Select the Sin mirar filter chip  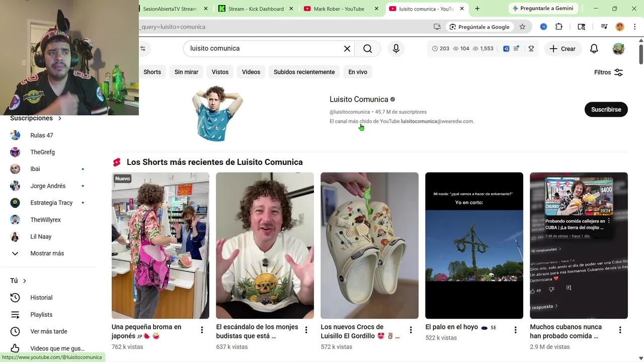[186, 72]
